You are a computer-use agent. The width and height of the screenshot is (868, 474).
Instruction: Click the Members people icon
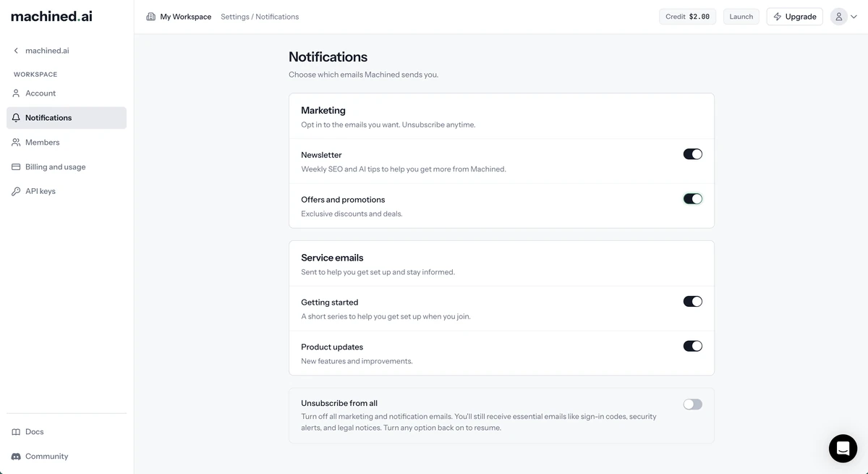pyautogui.click(x=16, y=143)
